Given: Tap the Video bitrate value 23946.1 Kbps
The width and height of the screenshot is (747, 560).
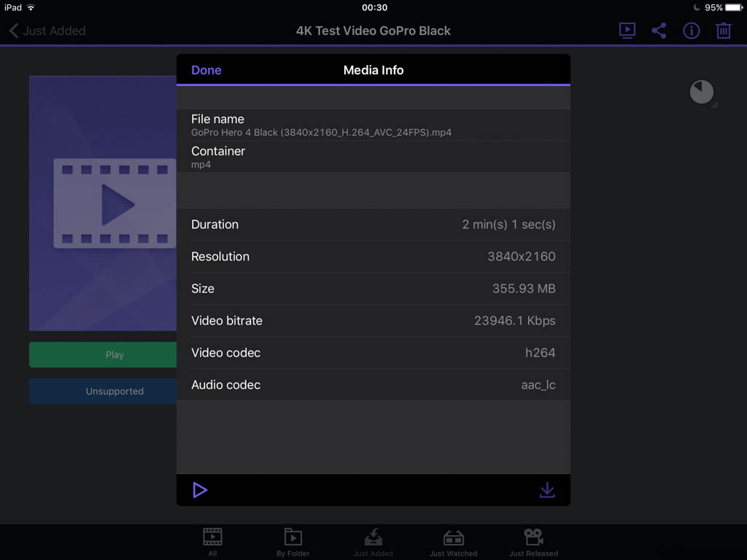Looking at the screenshot, I should pyautogui.click(x=514, y=321).
